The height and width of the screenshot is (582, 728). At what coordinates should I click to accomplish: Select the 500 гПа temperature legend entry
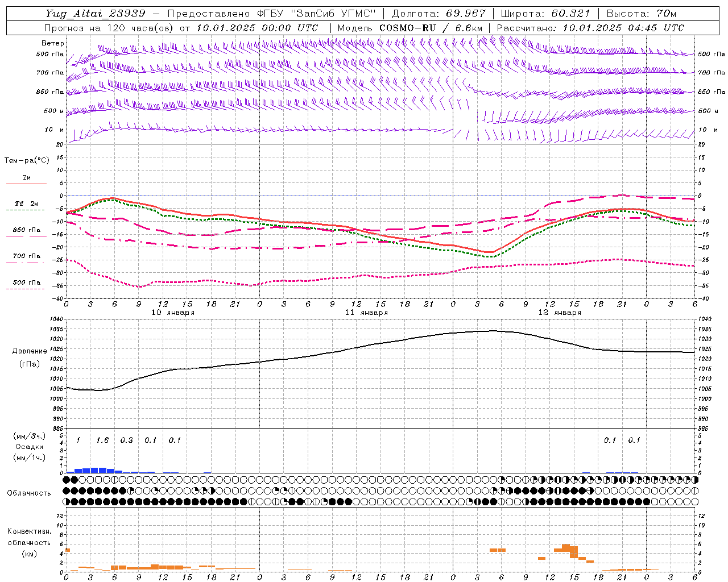pos(27,282)
